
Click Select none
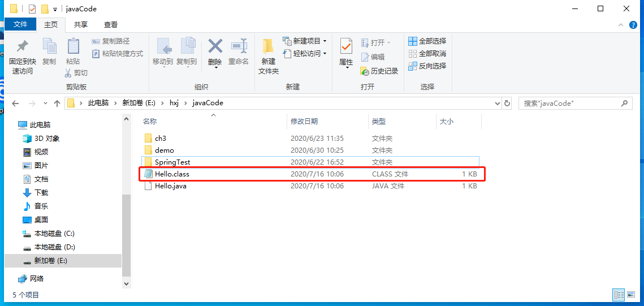tap(427, 53)
